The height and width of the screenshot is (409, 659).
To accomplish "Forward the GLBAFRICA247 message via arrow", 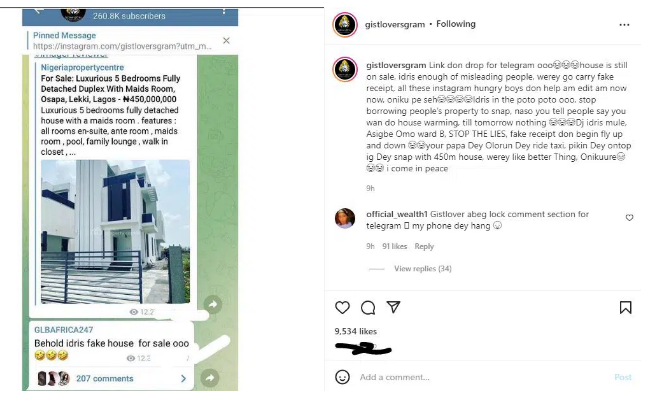I will coord(210,377).
